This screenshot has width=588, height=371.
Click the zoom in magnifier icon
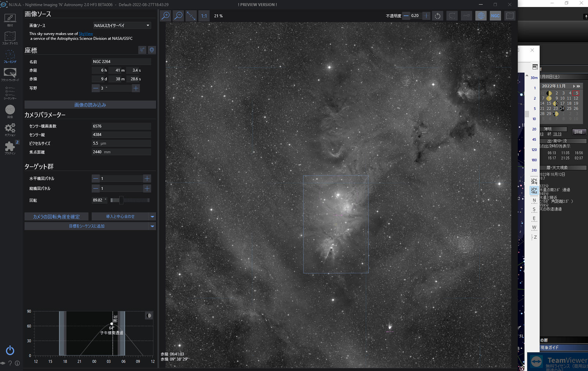tap(166, 16)
